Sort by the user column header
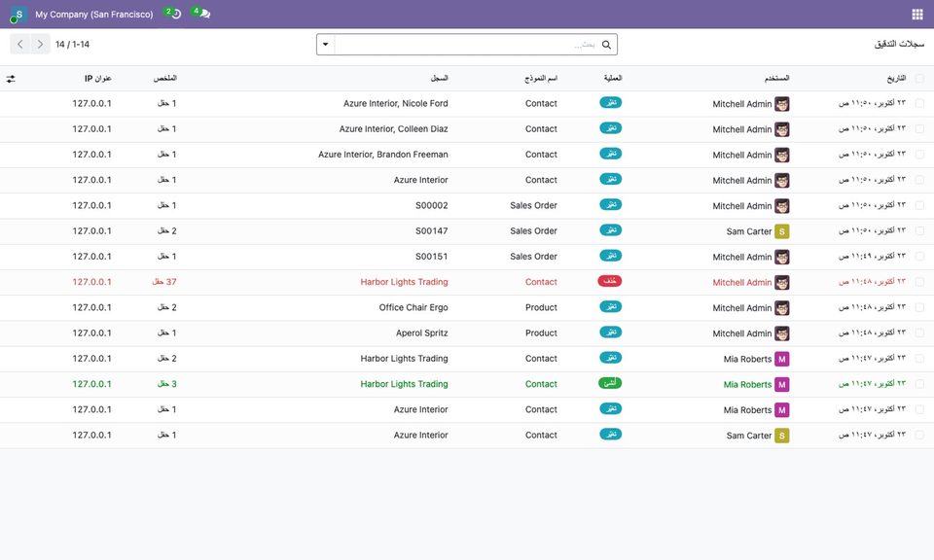Image resolution: width=934 pixels, height=560 pixels. click(x=776, y=79)
